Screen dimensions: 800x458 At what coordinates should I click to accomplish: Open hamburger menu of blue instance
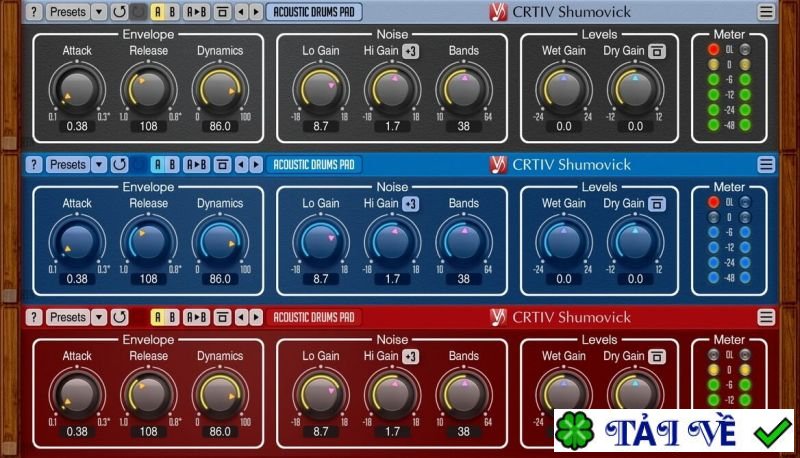pos(766,164)
